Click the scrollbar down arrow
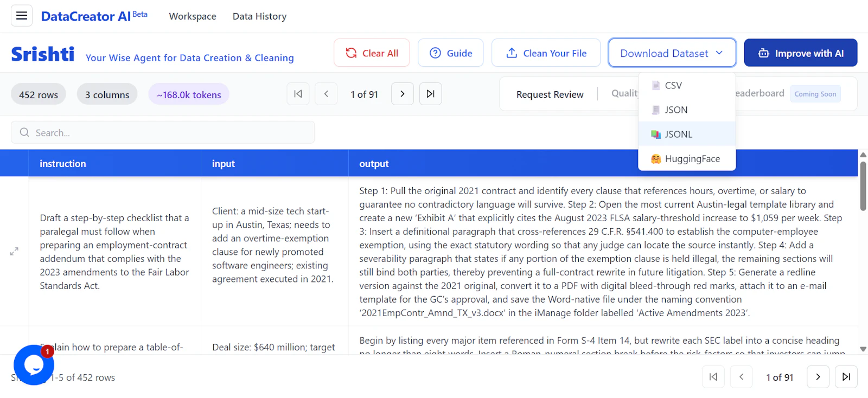This screenshot has width=868, height=398. [863, 349]
